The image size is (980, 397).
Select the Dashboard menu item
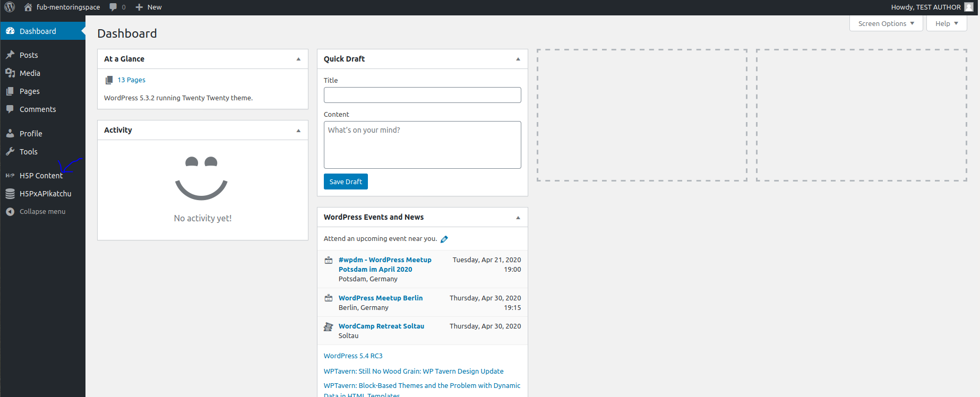(42, 31)
